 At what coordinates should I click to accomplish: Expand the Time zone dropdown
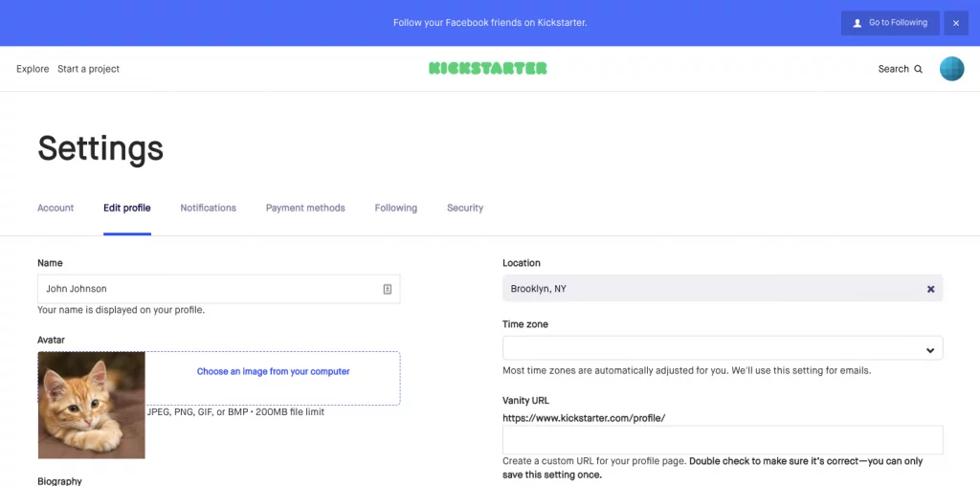pyautogui.click(x=723, y=348)
